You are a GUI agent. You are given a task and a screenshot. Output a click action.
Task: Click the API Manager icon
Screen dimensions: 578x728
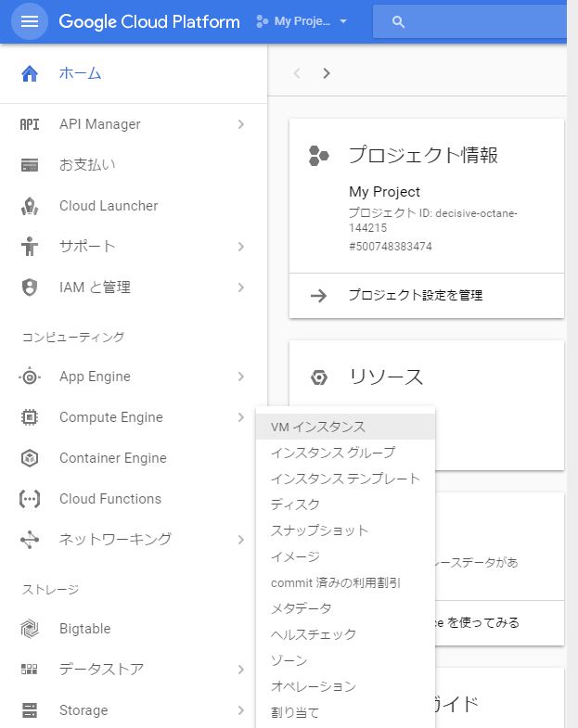click(x=30, y=124)
